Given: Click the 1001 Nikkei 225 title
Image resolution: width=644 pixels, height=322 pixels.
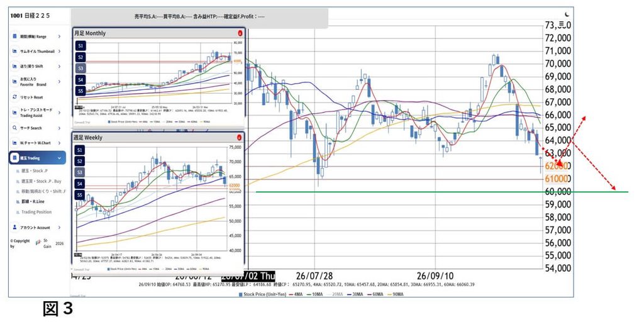Looking at the screenshot, I should 30,15.
